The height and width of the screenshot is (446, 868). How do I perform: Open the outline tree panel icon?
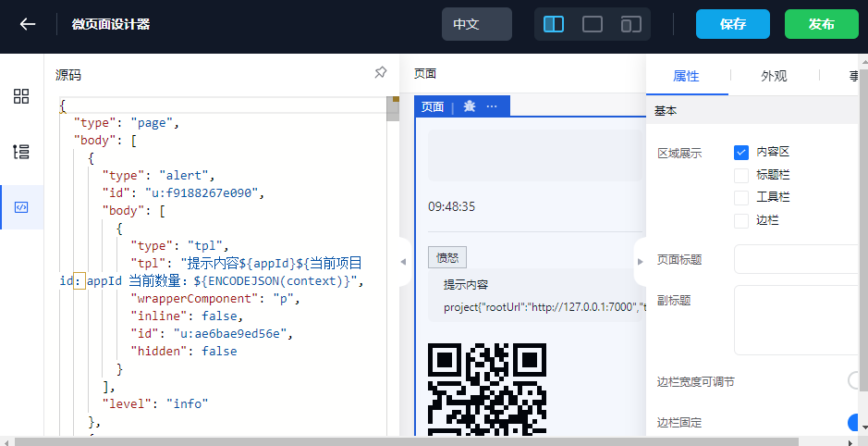click(21, 152)
